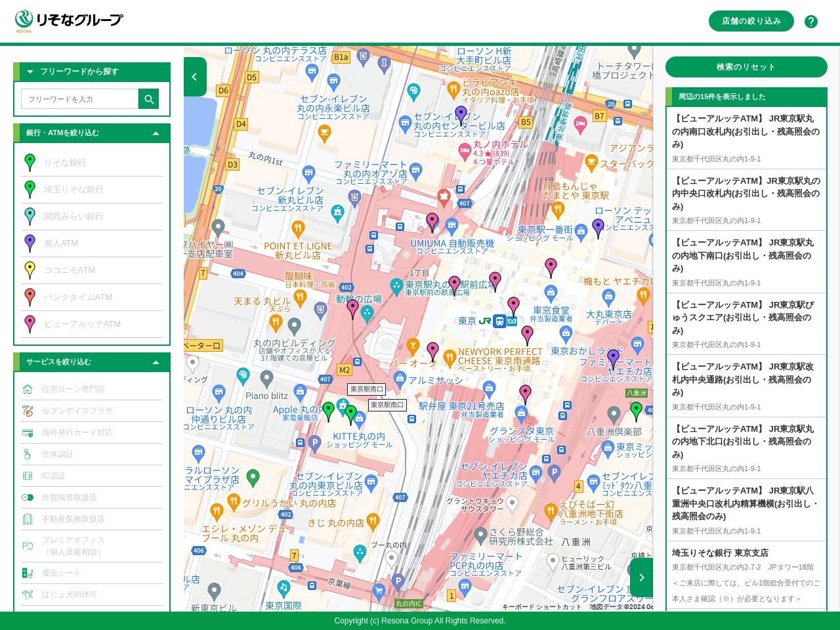Viewport: 840px width, 630px height.
Task: Open JR東京駅丸の内南口改札内 ATM result
Action: (746, 138)
